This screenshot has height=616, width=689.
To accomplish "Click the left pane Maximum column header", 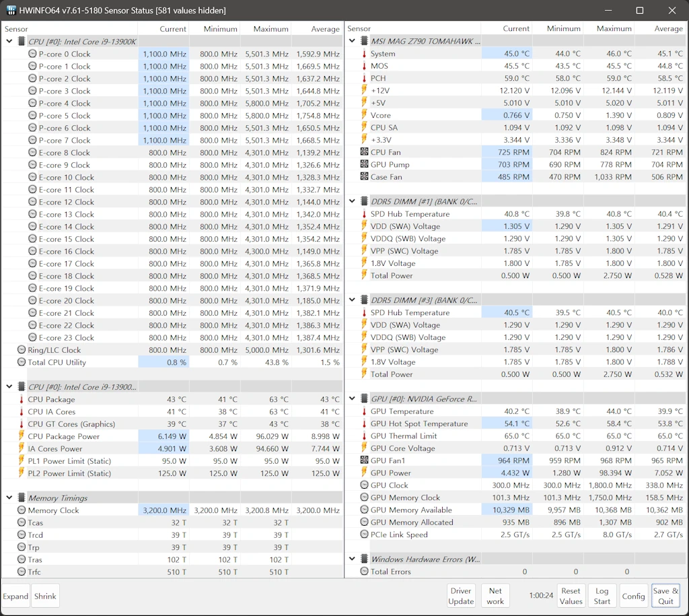I will pyautogui.click(x=266, y=29).
